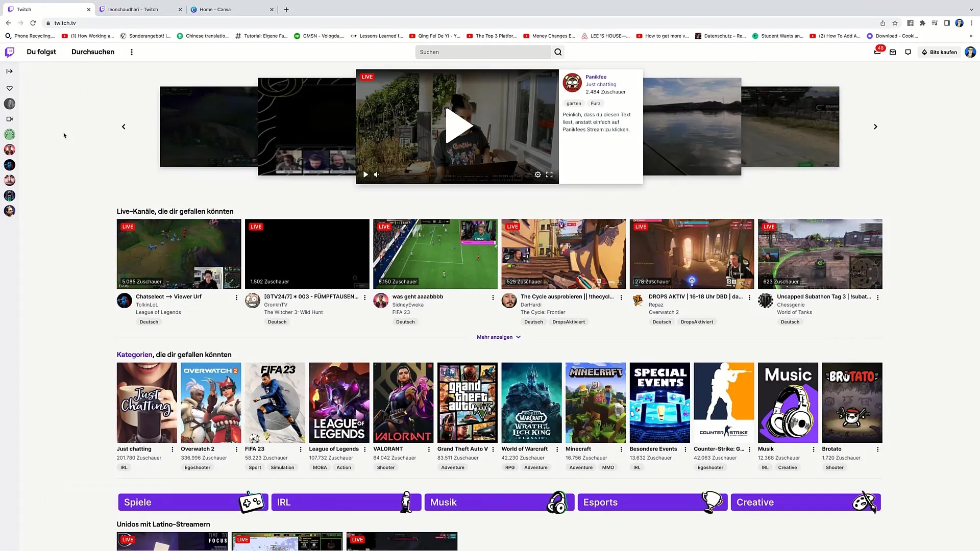Open the Creative category banner

pyautogui.click(x=805, y=502)
